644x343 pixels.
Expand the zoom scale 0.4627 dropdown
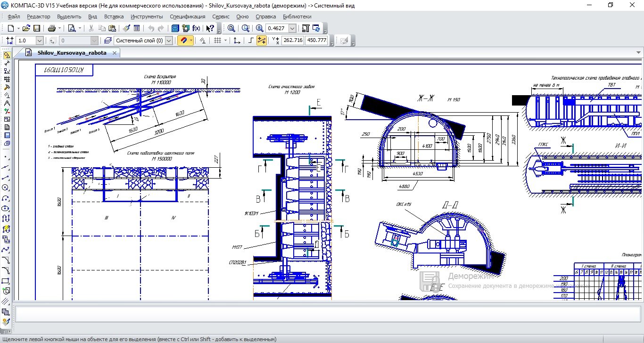[x=292, y=28]
